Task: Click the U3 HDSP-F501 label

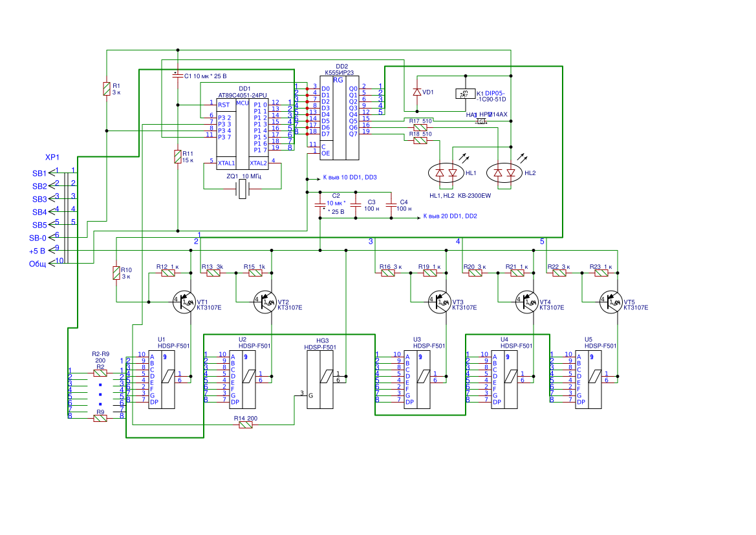Action: click(429, 343)
